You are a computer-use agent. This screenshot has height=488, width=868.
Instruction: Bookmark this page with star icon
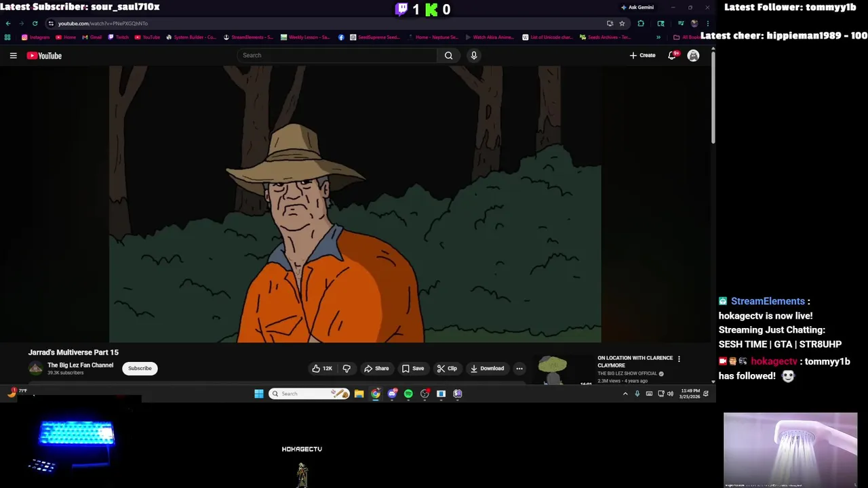point(622,24)
